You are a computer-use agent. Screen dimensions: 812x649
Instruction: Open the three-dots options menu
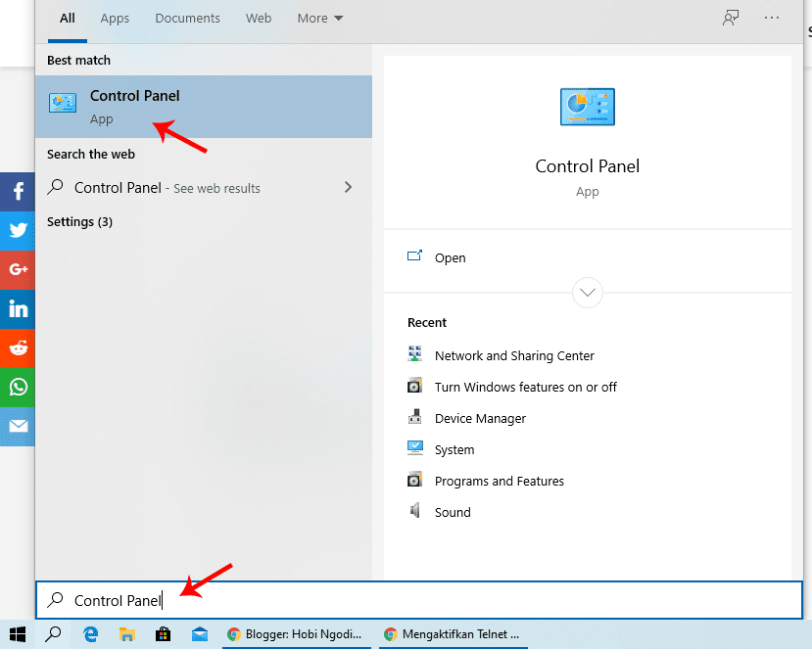point(772,19)
